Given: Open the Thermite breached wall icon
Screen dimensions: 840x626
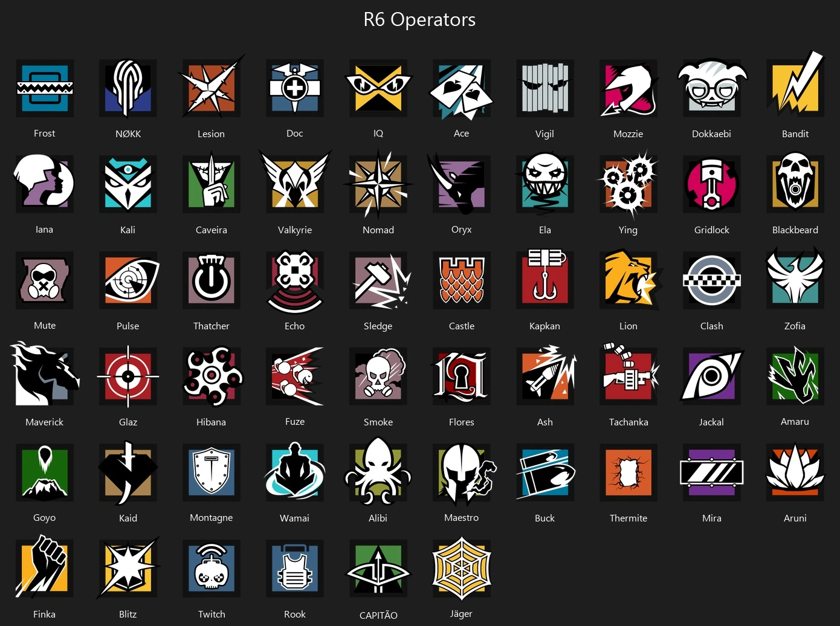Looking at the screenshot, I should tap(628, 472).
